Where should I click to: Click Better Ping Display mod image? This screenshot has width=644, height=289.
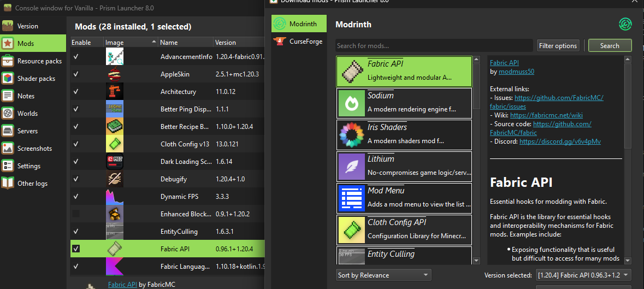pos(115,109)
